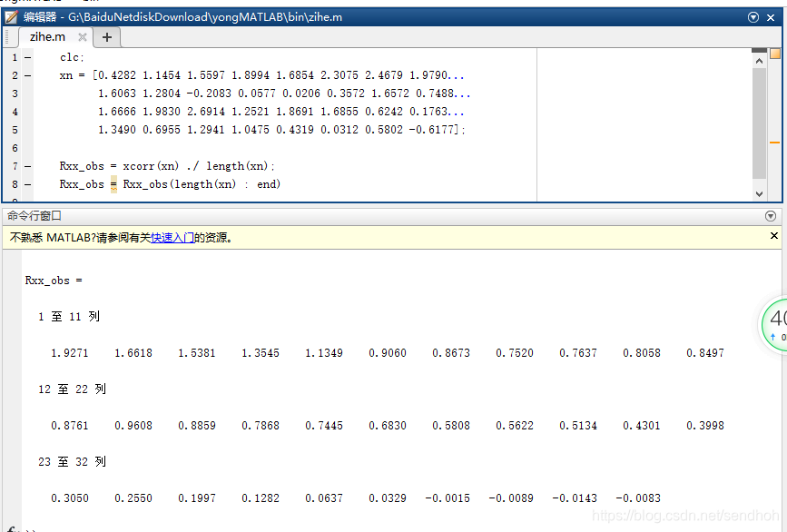Set breakpoint at line 2 dash
The image size is (787, 532).
click(27, 75)
